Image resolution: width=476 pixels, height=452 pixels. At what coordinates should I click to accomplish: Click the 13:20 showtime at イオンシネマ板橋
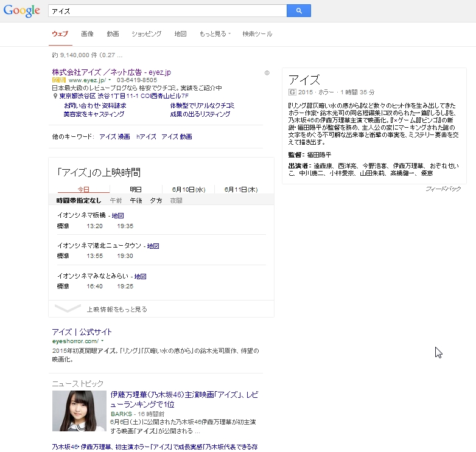click(x=95, y=226)
